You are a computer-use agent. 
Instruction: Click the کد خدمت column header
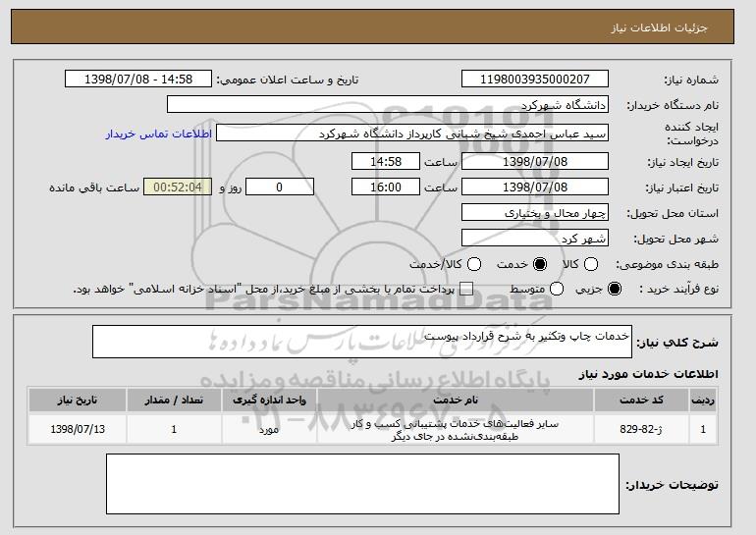click(x=641, y=401)
